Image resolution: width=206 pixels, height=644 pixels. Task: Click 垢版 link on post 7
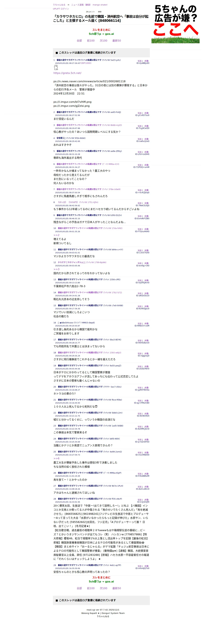pos(140,190)
